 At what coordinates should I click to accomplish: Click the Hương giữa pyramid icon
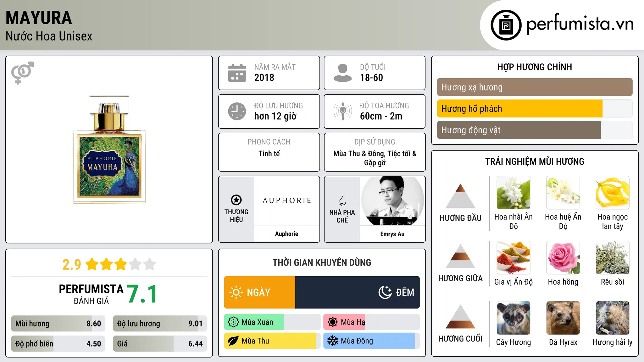(460, 256)
